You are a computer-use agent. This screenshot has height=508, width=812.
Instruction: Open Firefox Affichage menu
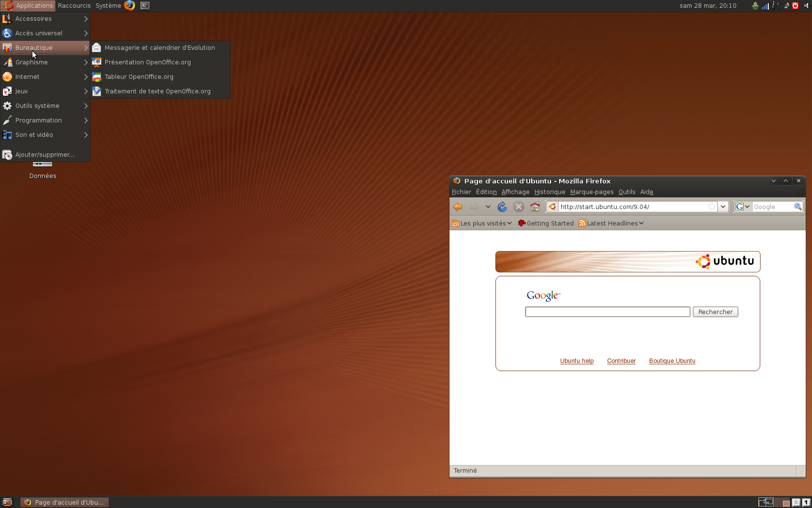pyautogui.click(x=515, y=192)
